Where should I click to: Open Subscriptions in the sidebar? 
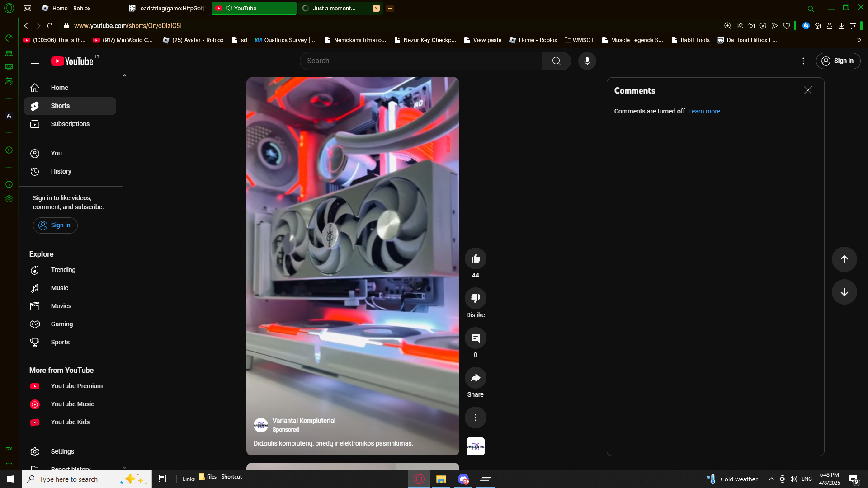[x=70, y=124]
